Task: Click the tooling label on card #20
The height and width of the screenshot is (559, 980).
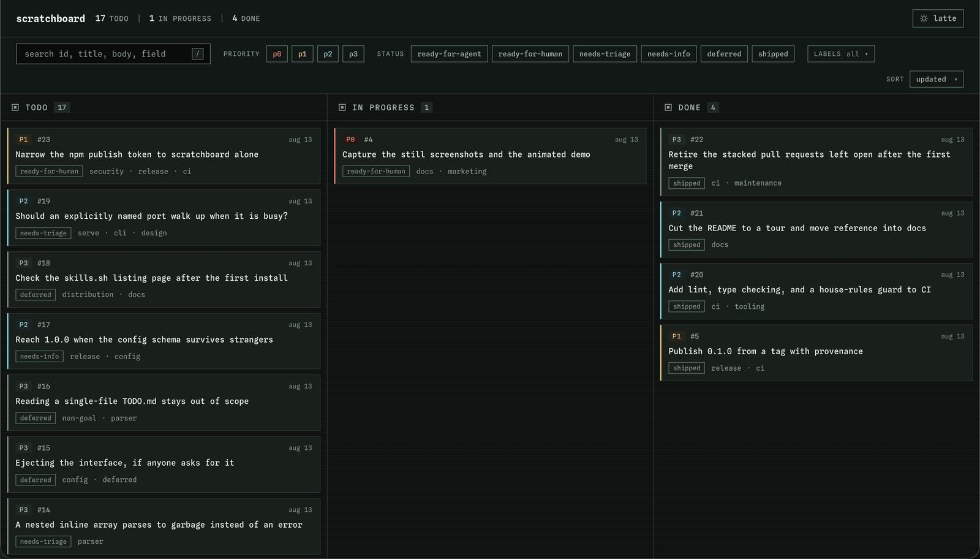Action: pyautogui.click(x=750, y=306)
